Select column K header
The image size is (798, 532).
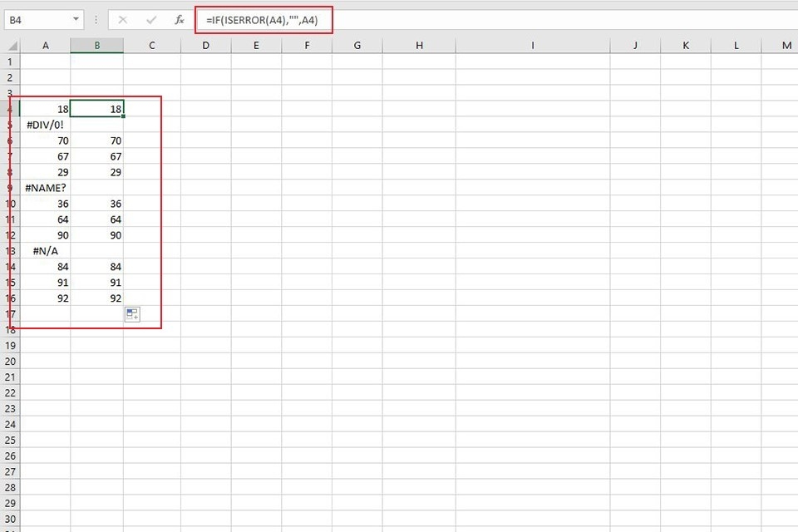point(686,46)
